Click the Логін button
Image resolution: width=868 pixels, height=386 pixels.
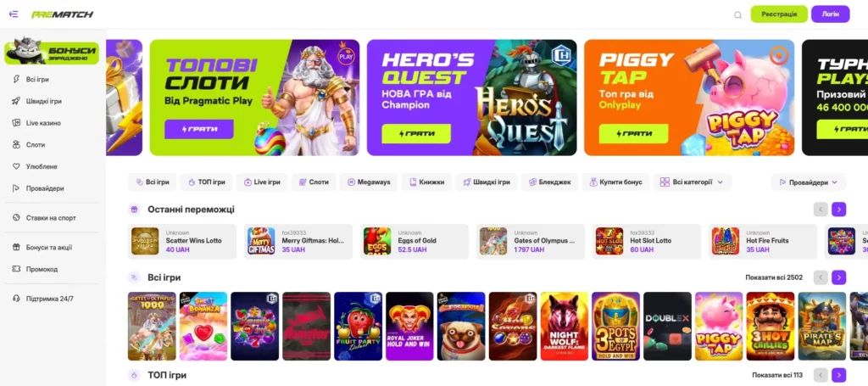pos(831,14)
